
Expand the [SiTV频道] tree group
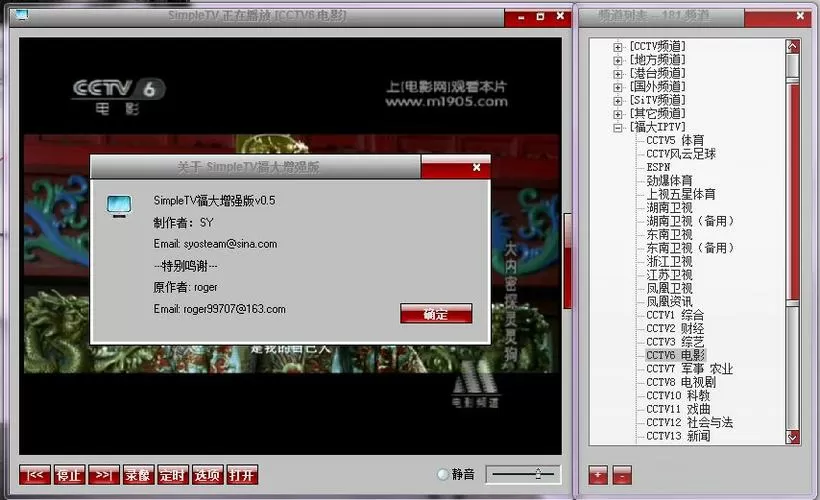[x=618, y=100]
